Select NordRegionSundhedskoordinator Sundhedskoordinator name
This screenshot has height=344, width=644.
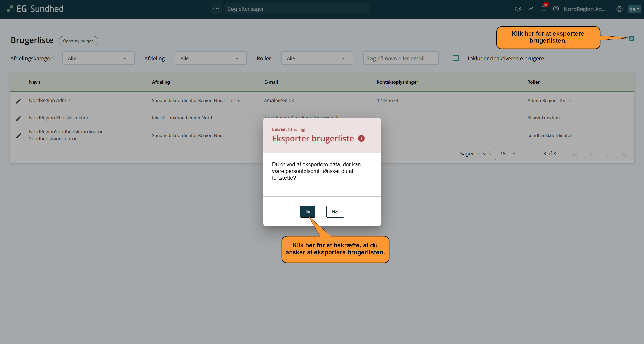pyautogui.click(x=66, y=135)
